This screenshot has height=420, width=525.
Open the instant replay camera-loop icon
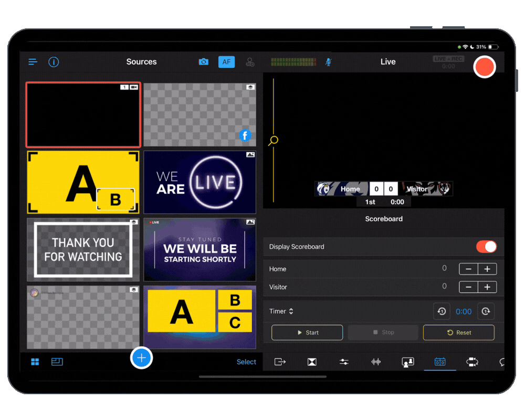[472, 362]
